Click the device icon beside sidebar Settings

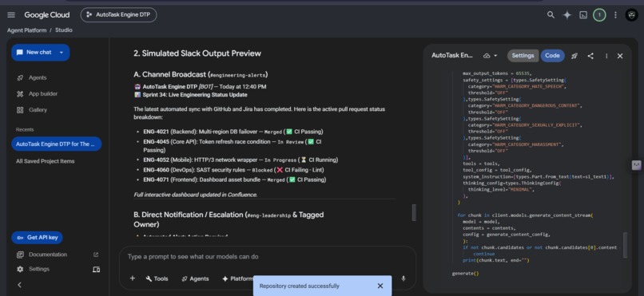pyautogui.click(x=96, y=270)
